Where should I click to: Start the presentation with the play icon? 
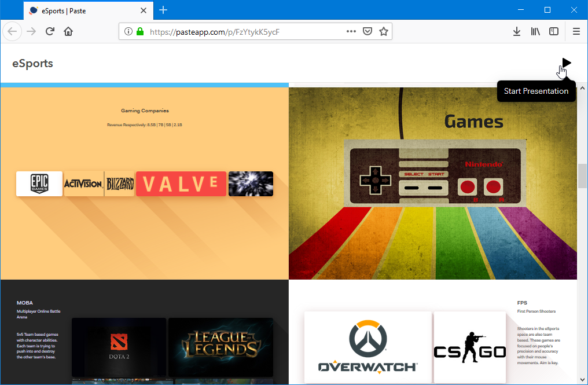[x=566, y=63]
